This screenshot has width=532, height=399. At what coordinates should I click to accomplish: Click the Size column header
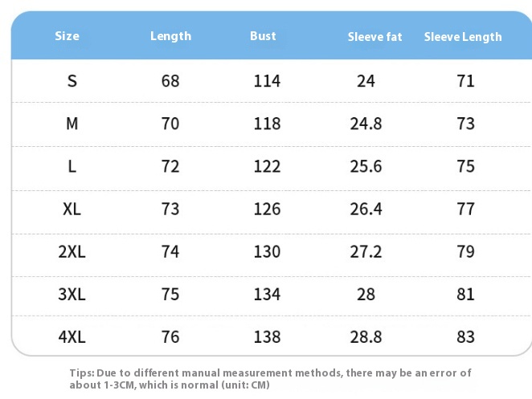(68, 36)
